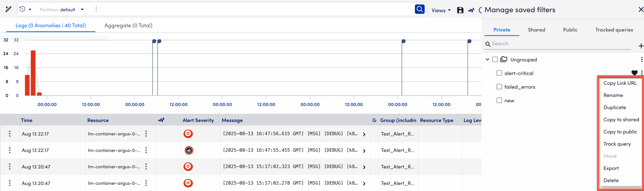The image size is (644, 191).
Task: Select the Private filters tab
Action: 502,30
